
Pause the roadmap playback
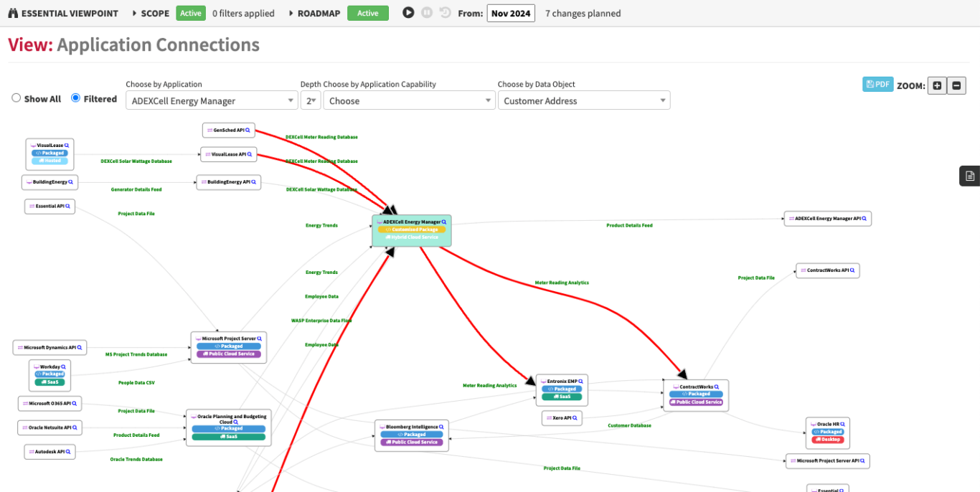[x=427, y=12]
